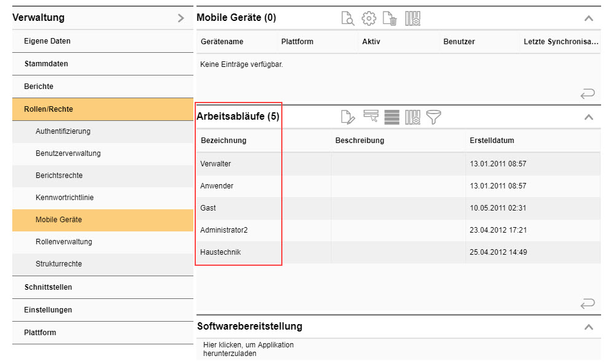614x364 pixels.
Task: Select the Haustechnik row
Action: (x=398, y=252)
